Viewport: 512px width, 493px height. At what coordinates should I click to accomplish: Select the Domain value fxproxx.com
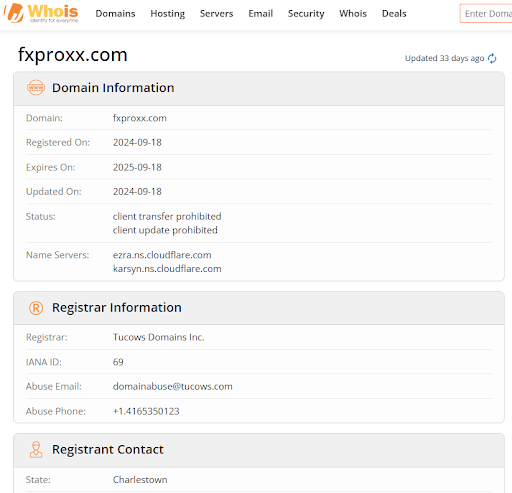click(x=140, y=118)
